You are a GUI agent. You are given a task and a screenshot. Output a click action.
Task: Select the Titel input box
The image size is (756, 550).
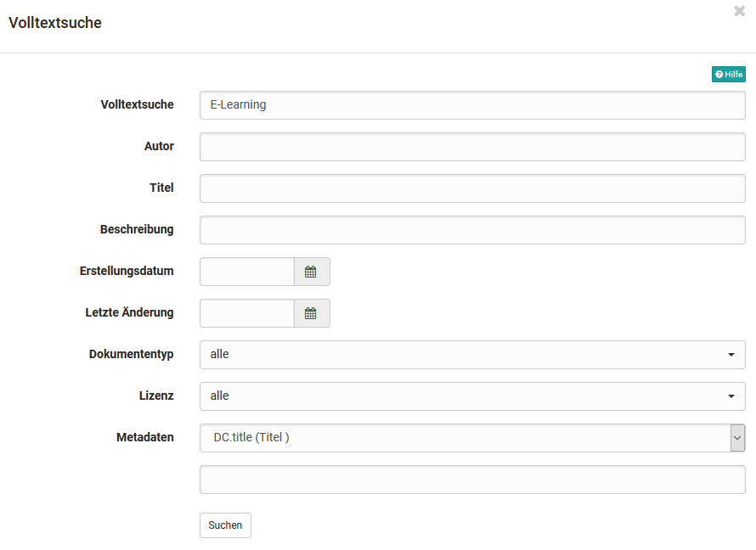[x=471, y=188]
